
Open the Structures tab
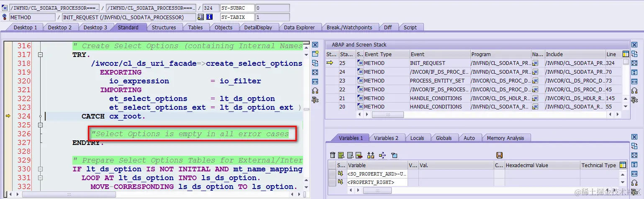[x=164, y=27]
